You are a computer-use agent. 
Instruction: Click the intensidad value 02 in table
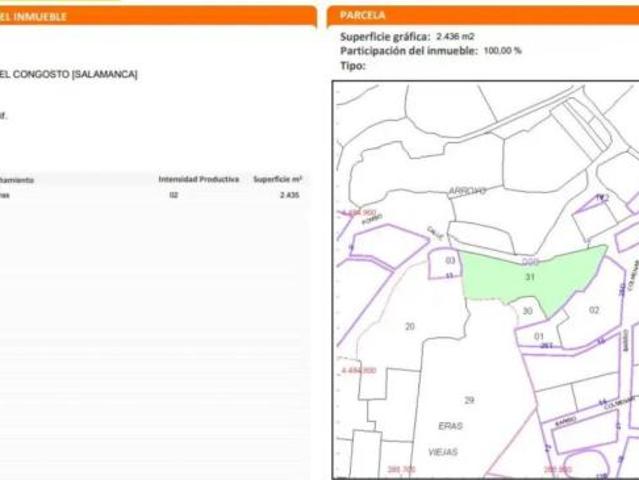(x=174, y=195)
